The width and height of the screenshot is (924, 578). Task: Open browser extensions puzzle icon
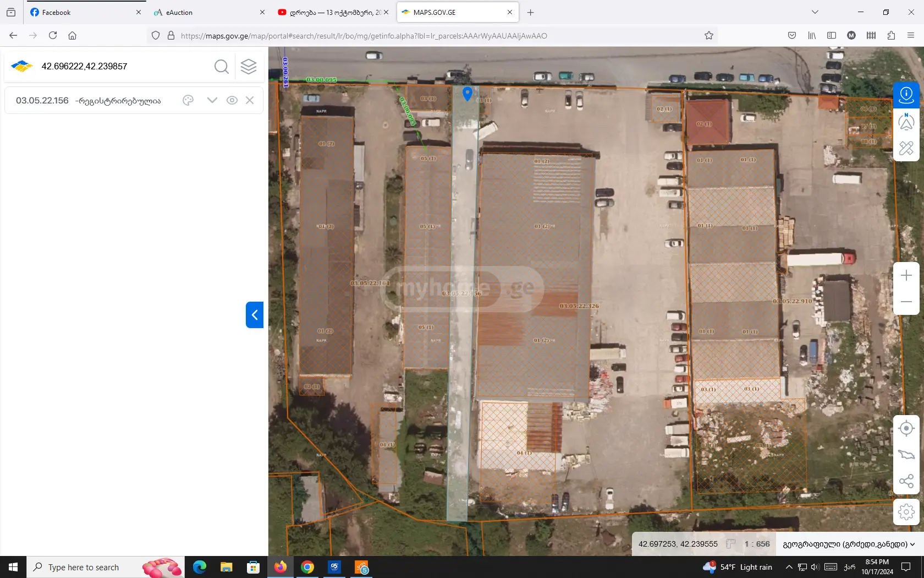coord(891,35)
